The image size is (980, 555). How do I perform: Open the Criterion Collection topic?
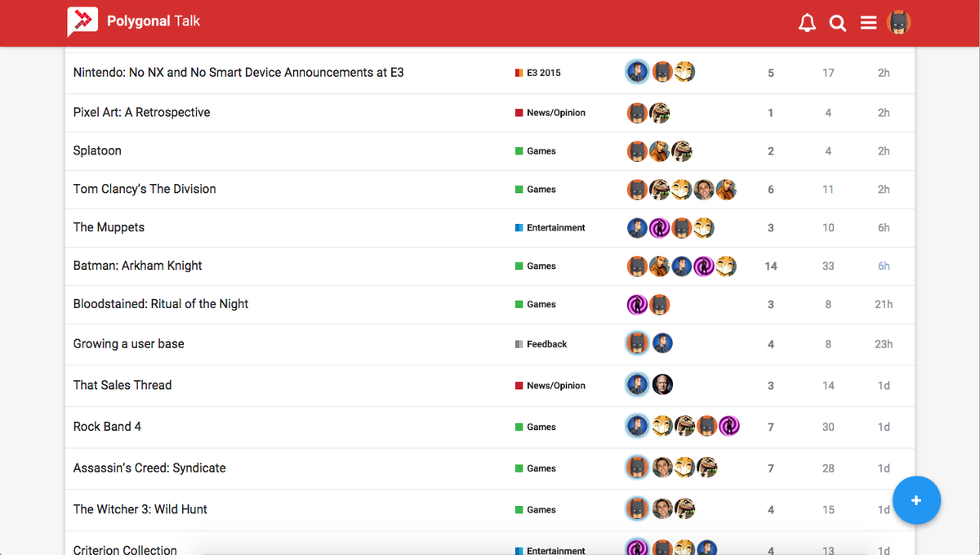(125, 549)
